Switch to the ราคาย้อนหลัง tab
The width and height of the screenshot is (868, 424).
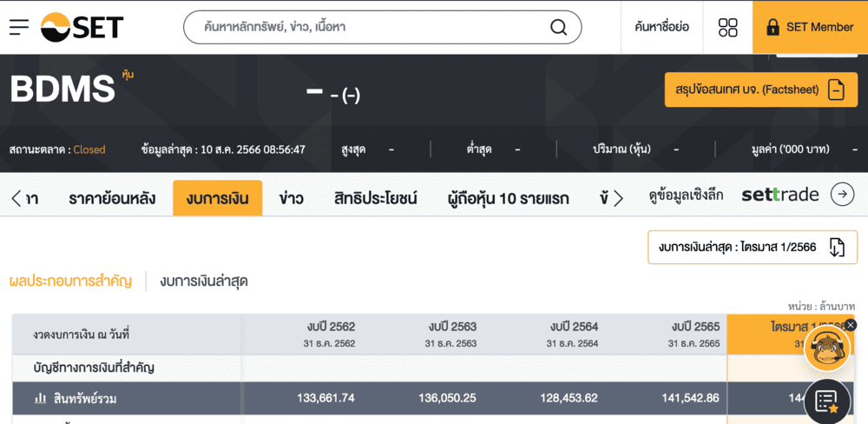click(x=112, y=199)
